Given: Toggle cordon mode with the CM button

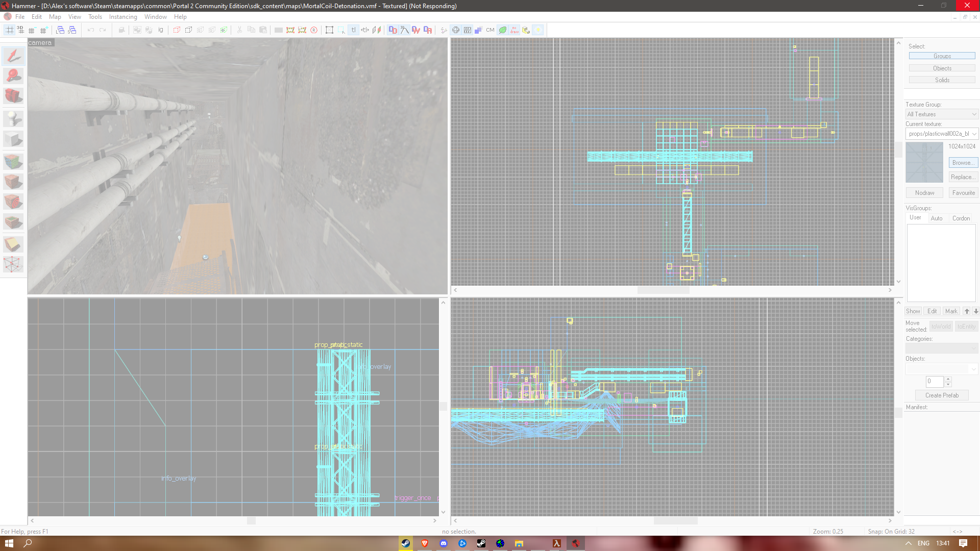Looking at the screenshot, I should pyautogui.click(x=489, y=30).
